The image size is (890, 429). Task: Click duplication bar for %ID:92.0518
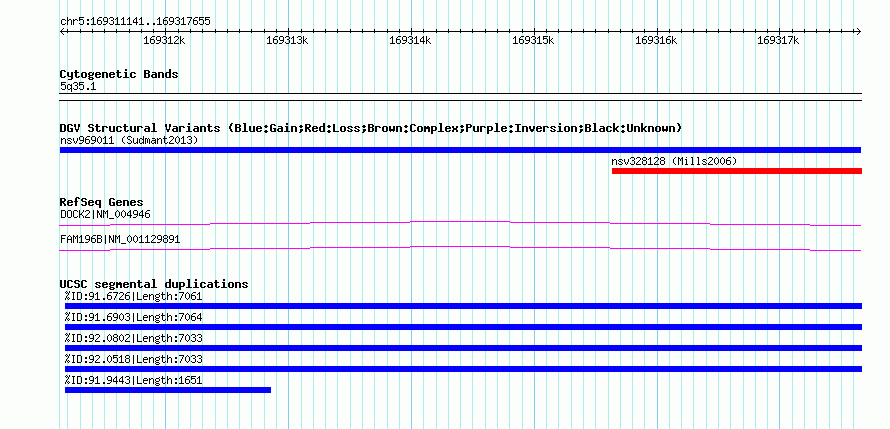click(x=463, y=369)
